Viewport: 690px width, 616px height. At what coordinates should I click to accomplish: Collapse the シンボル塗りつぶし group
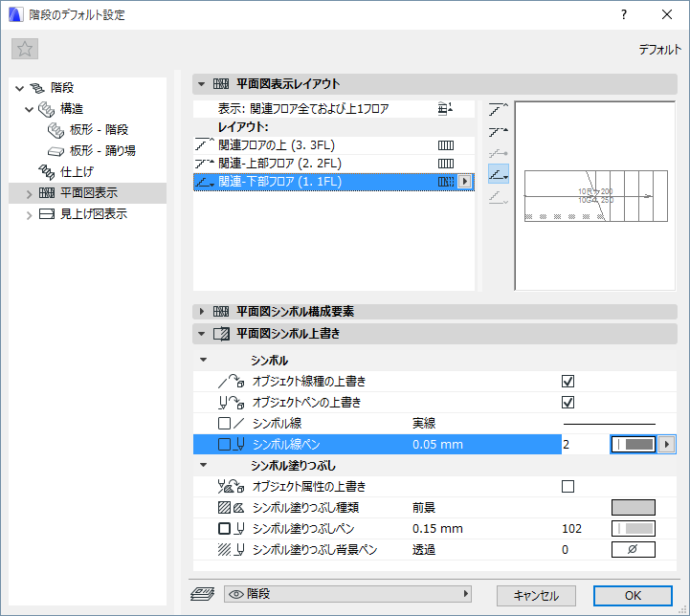(x=203, y=465)
